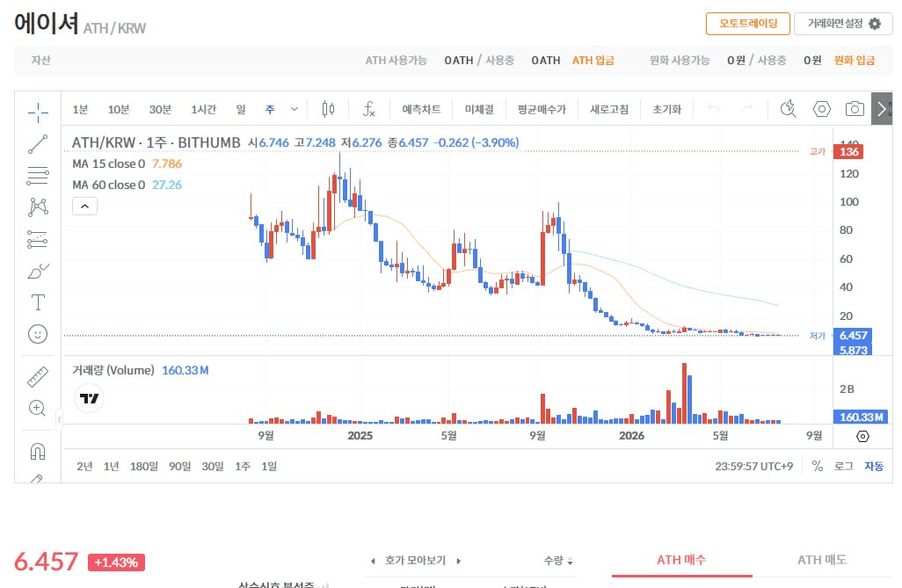
Task: Click the 오토트레이딩 button
Action: coord(748,24)
